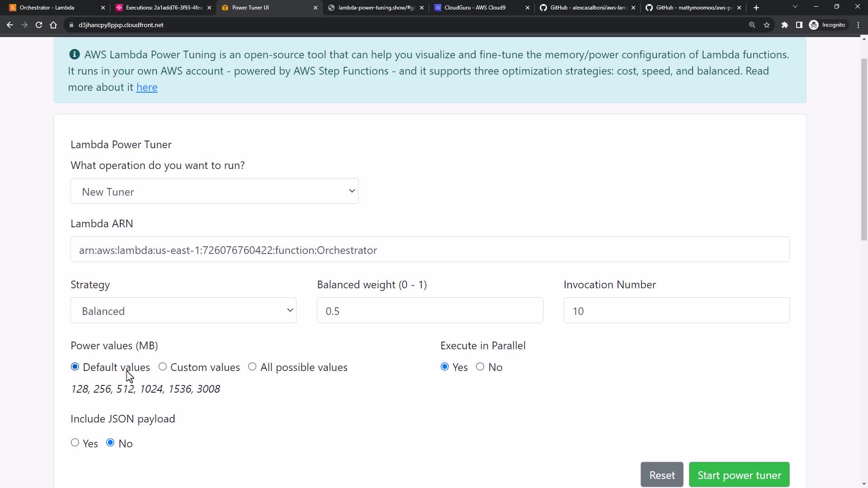The width and height of the screenshot is (868, 488).
Task: Open a new browser tab
Action: (756, 8)
